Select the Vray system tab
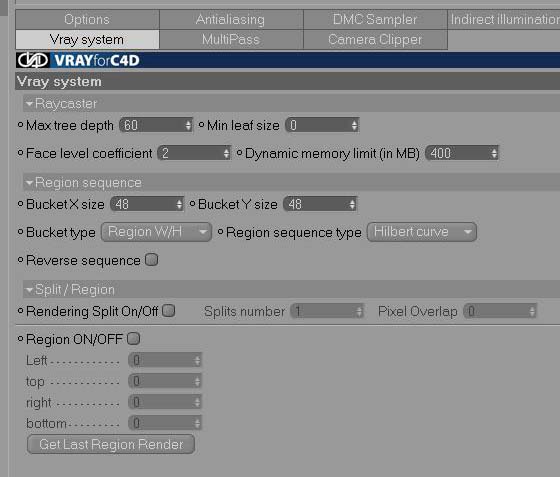This screenshot has width=560, height=477. click(87, 39)
